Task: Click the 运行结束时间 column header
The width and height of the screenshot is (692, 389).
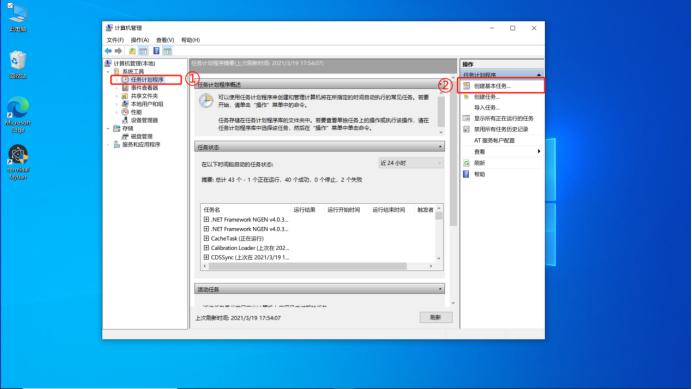Action: click(x=388, y=210)
